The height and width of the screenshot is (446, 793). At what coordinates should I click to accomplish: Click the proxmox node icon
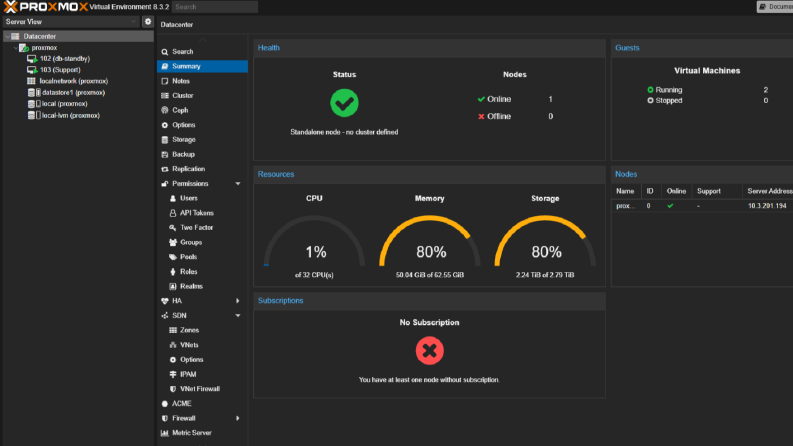click(x=24, y=48)
